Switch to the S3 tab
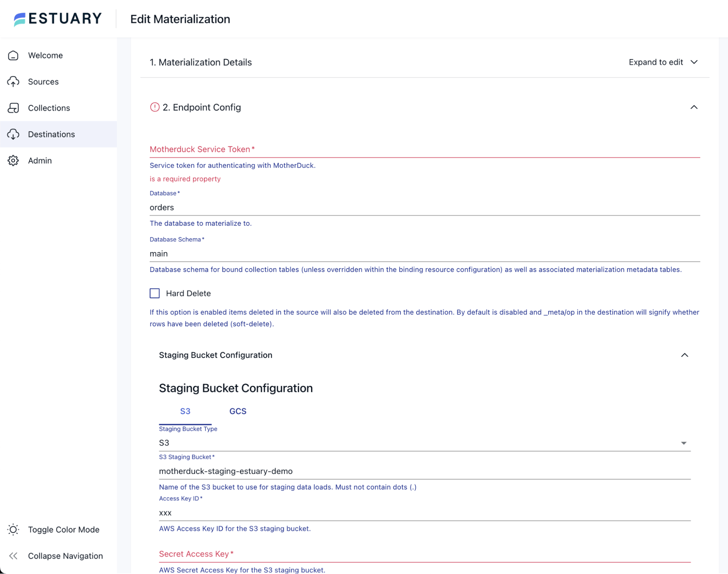 [185, 412]
